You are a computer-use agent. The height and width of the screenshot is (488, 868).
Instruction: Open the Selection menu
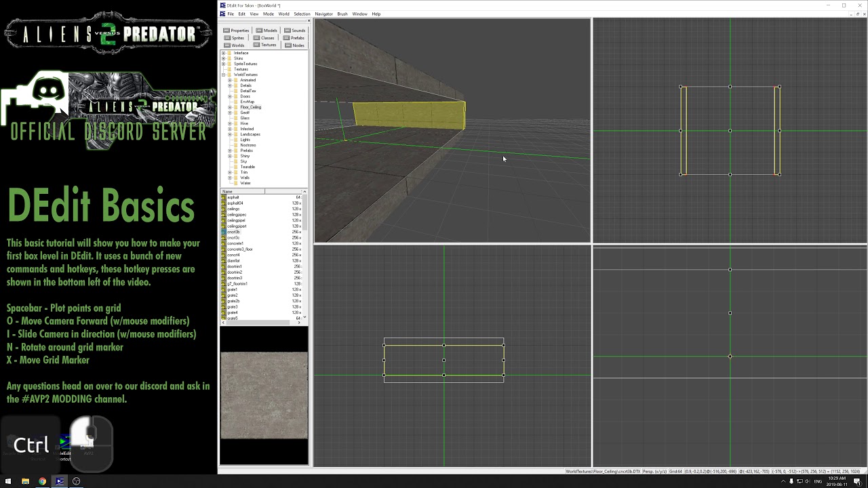[x=302, y=14]
